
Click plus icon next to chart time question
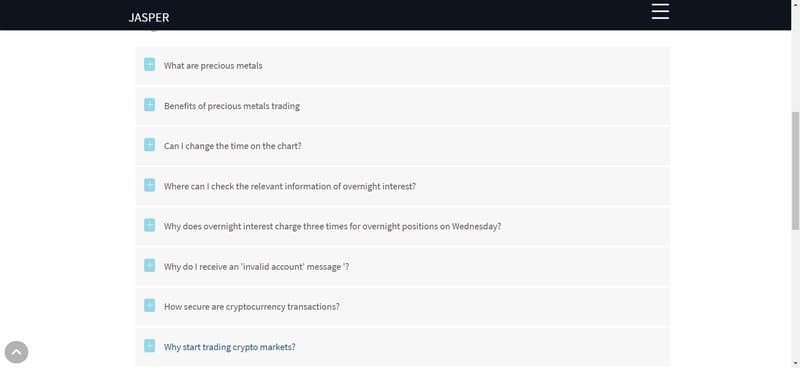[149, 145]
